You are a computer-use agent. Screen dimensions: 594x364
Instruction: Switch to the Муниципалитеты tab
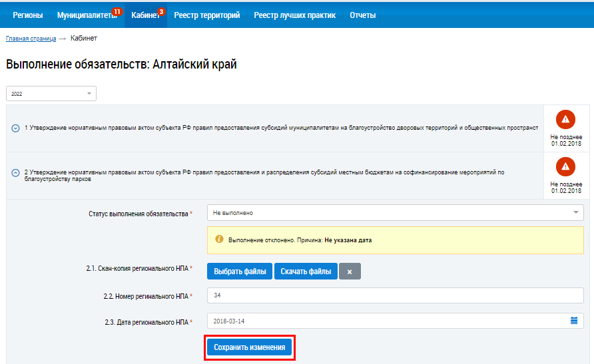point(87,15)
